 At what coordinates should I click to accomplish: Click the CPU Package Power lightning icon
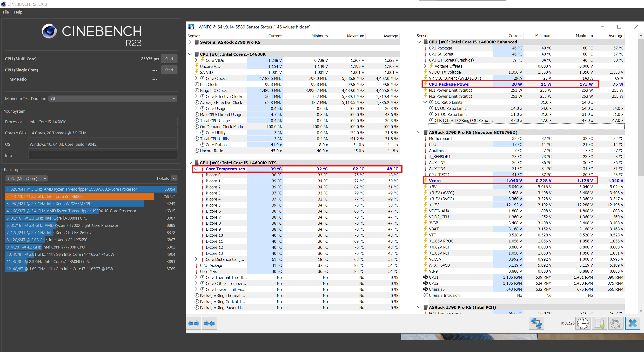pos(425,84)
